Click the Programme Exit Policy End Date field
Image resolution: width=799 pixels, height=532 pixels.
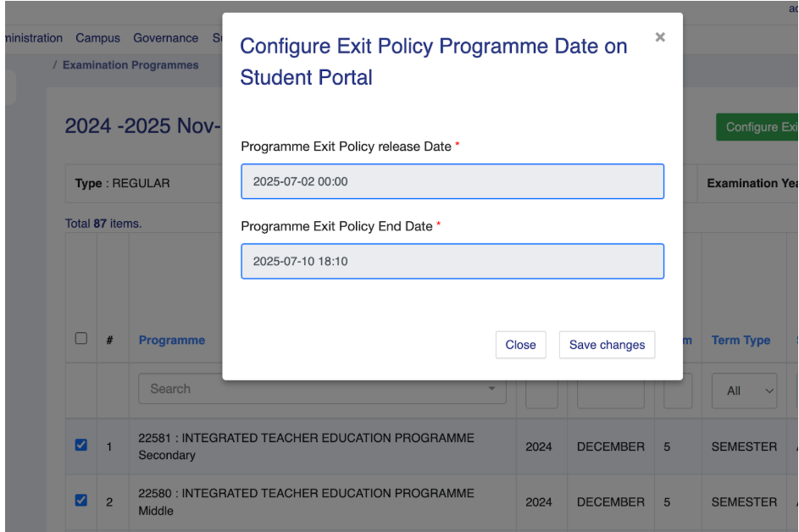coord(452,262)
